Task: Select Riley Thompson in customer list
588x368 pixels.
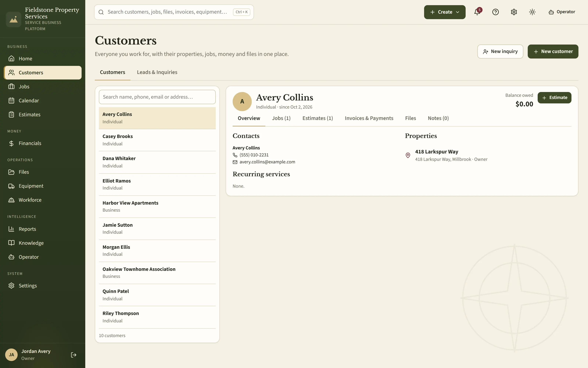Action: (157, 317)
